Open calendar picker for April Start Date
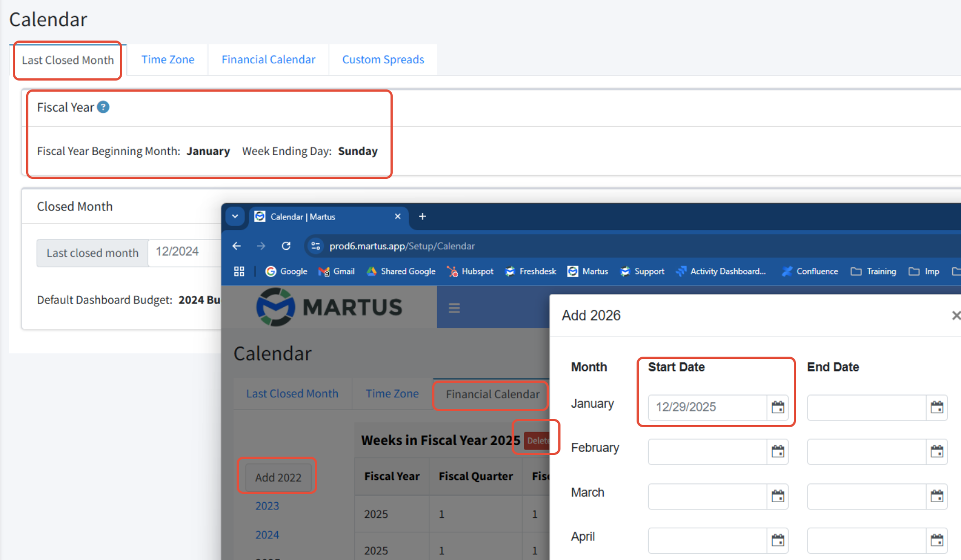The height and width of the screenshot is (560, 961). pos(778,540)
